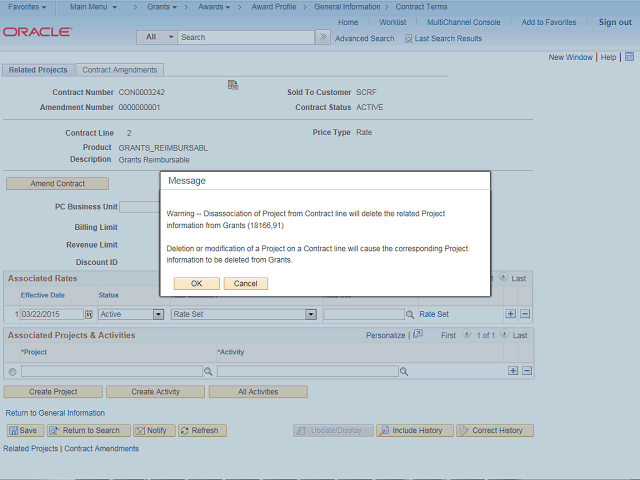This screenshot has height=480, width=640.
Task: Switch to Contract Amendments tab
Action: tap(120, 70)
